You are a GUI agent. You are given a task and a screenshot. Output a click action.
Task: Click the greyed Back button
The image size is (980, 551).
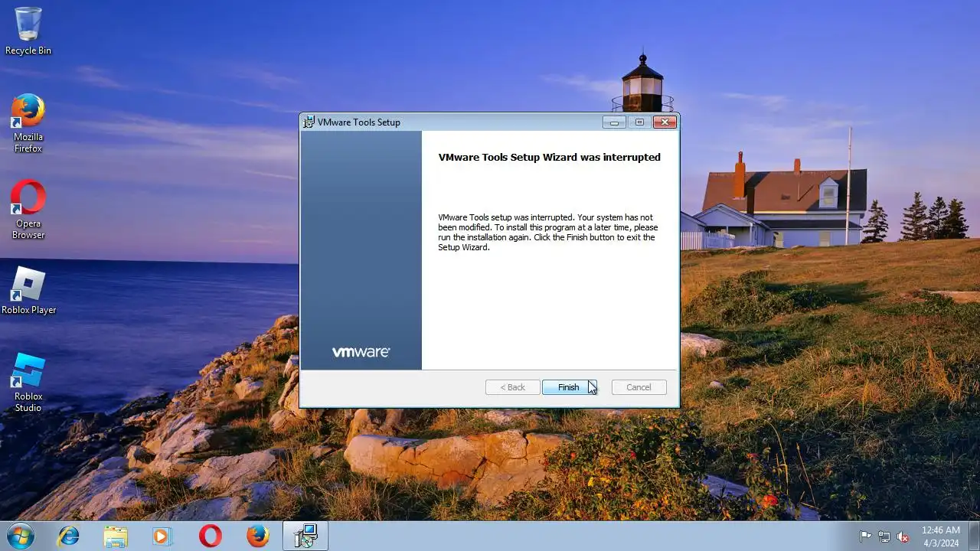513,387
